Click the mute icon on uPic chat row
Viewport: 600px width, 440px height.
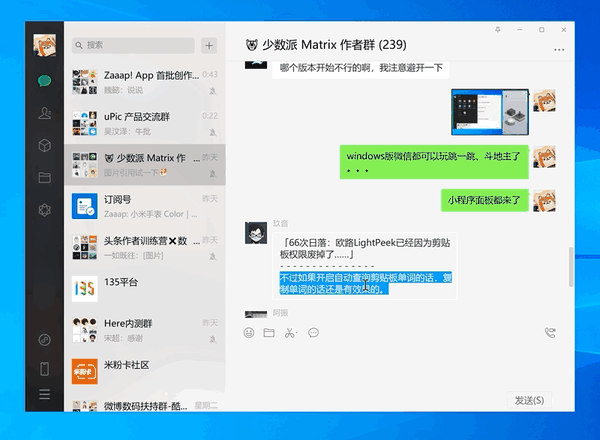(x=213, y=132)
